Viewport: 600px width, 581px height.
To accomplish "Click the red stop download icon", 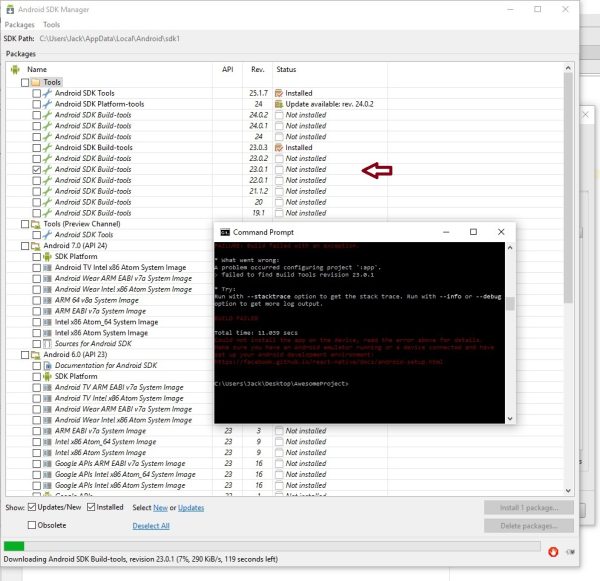I will pos(553,549).
